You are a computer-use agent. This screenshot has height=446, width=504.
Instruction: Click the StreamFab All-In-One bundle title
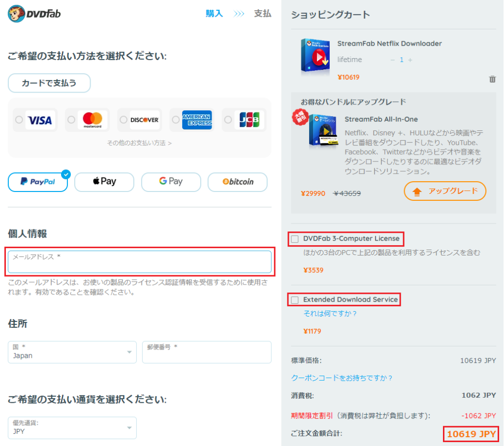pos(381,119)
